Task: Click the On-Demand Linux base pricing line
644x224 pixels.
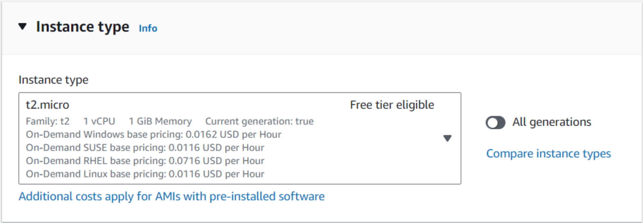Action: pyautogui.click(x=145, y=174)
